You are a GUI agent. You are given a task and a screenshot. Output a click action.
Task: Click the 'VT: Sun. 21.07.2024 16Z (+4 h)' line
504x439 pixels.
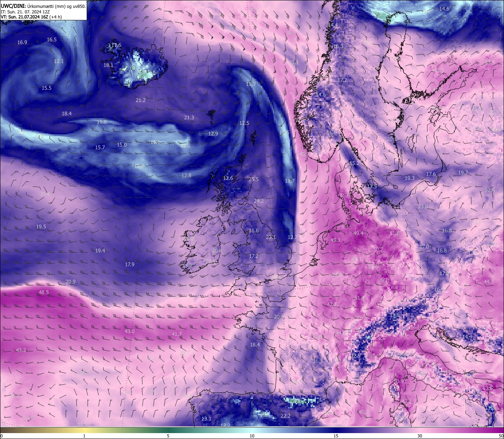(x=31, y=17)
